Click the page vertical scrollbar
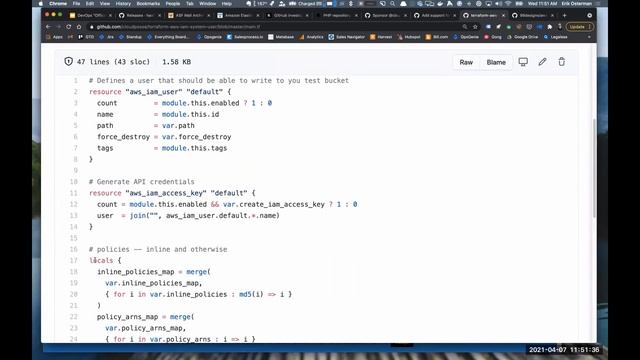640x360 pixels. point(594,167)
